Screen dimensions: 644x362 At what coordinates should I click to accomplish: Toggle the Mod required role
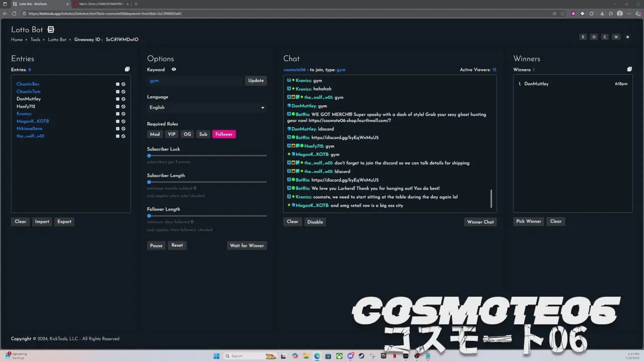point(155,134)
